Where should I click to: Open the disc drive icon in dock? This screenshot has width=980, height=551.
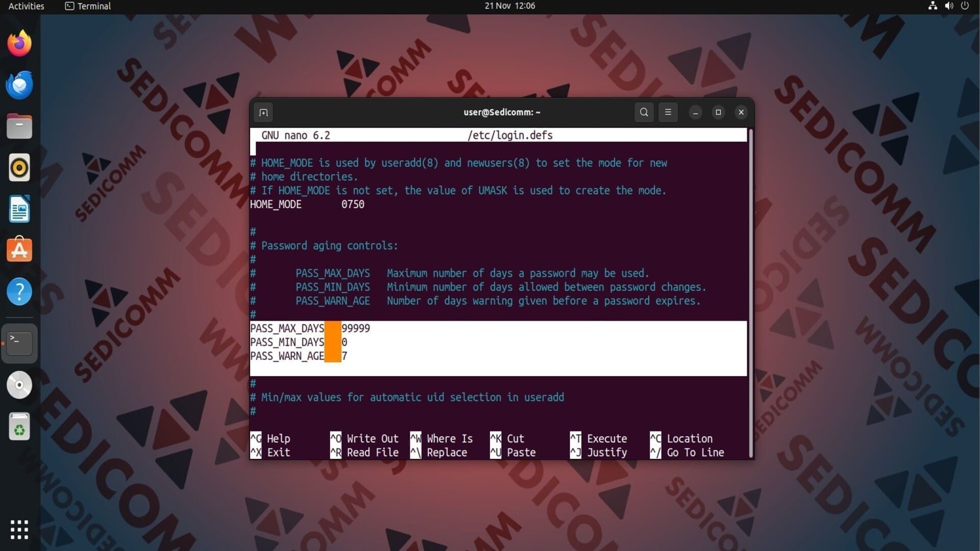pyautogui.click(x=19, y=385)
